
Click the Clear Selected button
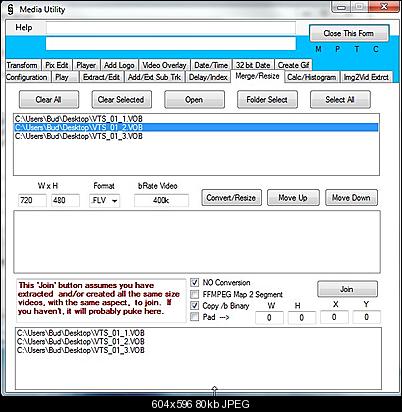121,100
